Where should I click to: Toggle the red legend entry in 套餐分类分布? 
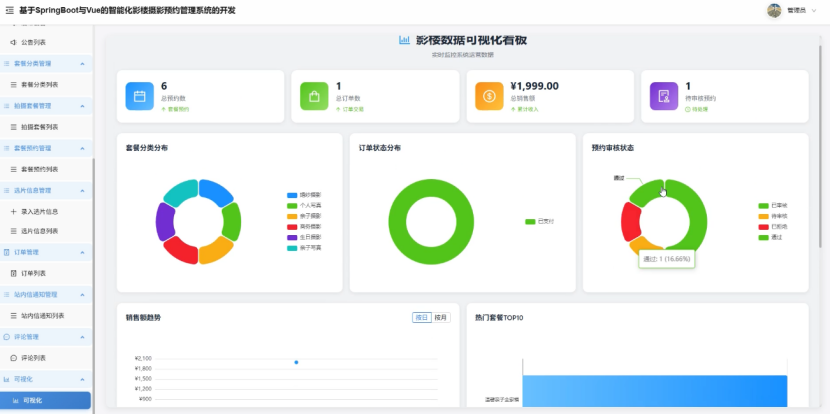click(304, 227)
